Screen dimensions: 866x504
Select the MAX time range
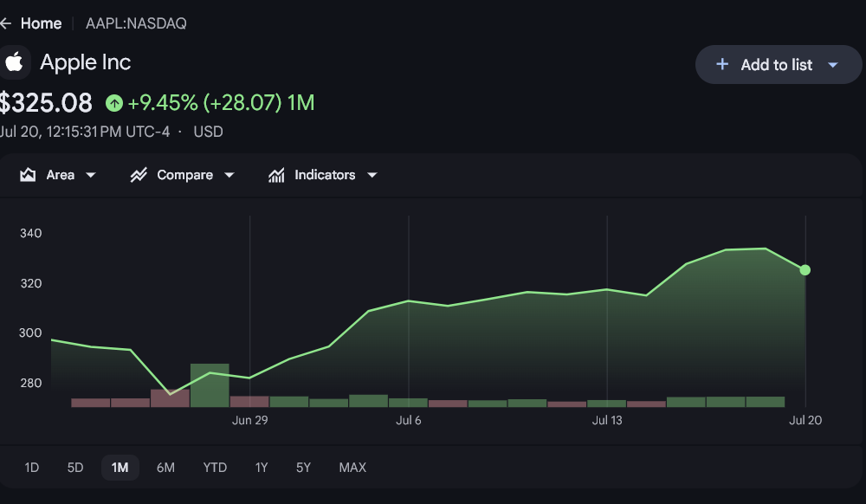point(352,468)
